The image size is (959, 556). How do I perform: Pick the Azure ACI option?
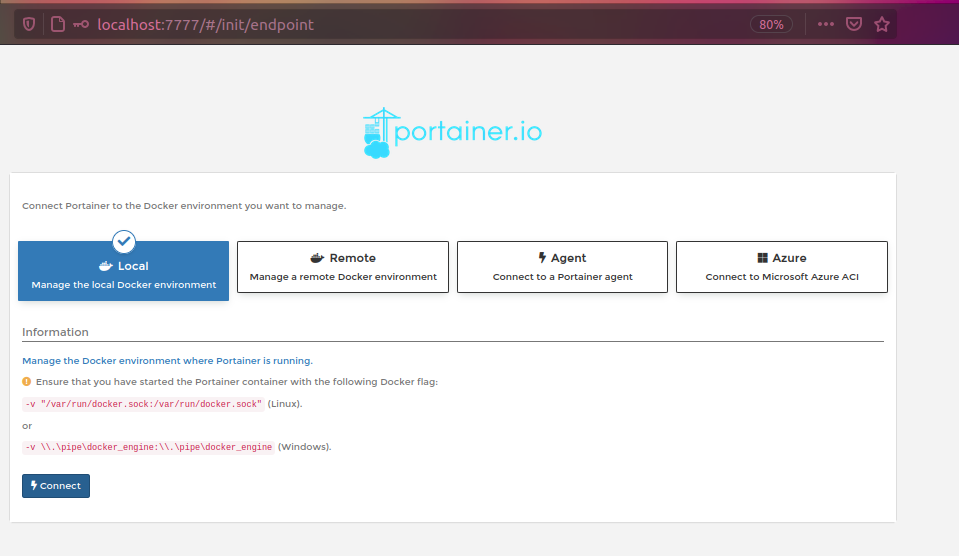tap(781, 267)
